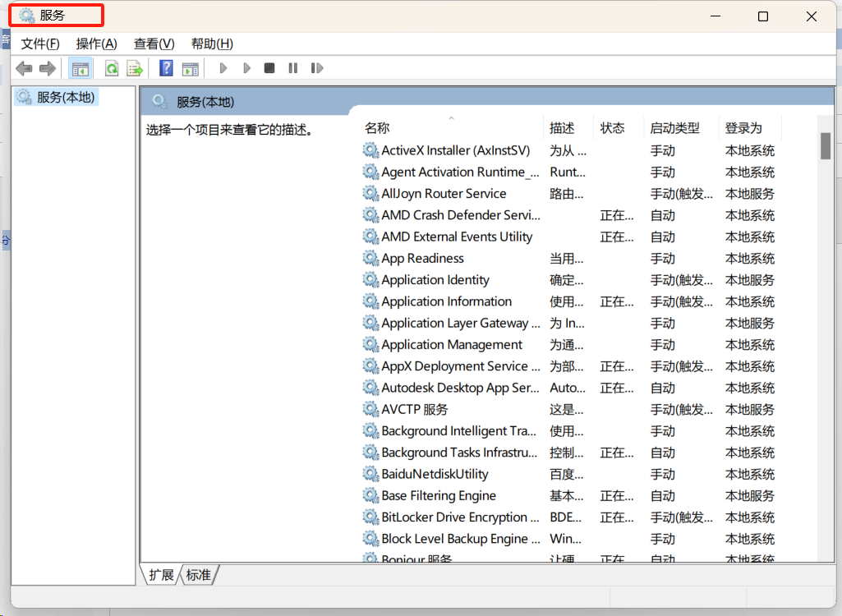Click the 'BDE...' description of BitLocker row
Image resolution: width=842 pixels, height=616 pixels.
point(566,517)
